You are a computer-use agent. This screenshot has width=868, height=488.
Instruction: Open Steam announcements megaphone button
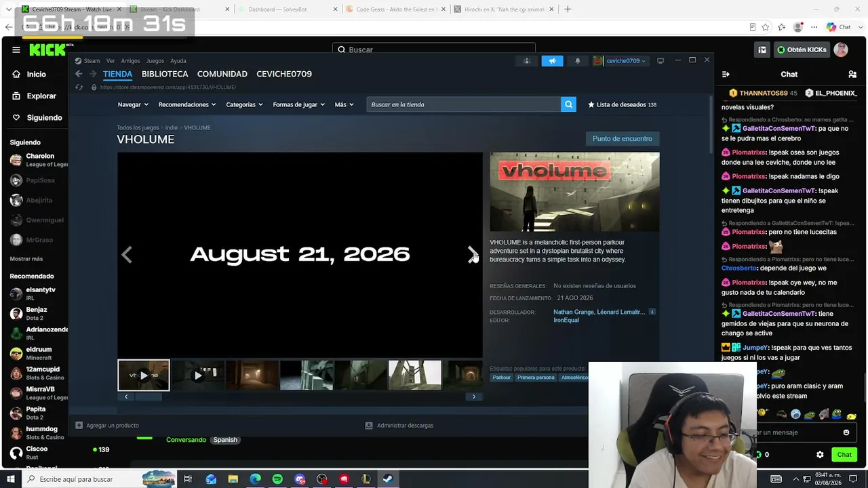pyautogui.click(x=552, y=61)
